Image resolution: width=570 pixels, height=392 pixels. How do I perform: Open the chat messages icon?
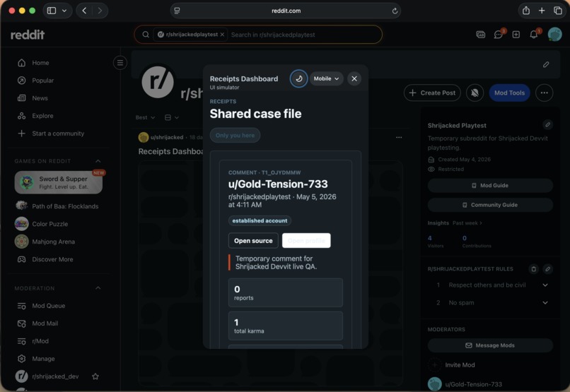499,35
